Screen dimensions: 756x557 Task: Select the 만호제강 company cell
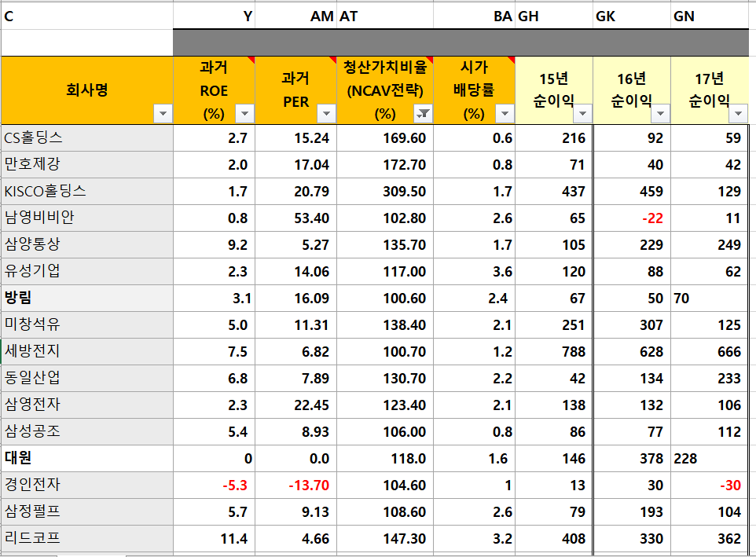coord(87,164)
